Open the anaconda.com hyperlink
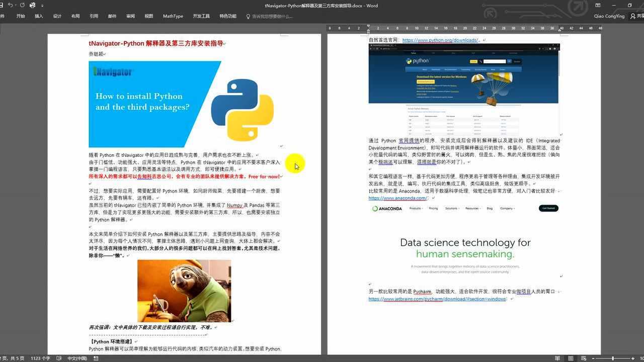Image resolution: width=644 pixels, height=362 pixels. tap(397, 198)
